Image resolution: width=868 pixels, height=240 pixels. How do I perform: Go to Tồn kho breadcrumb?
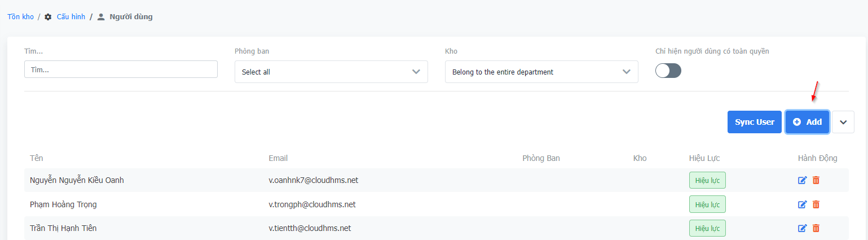(20, 17)
